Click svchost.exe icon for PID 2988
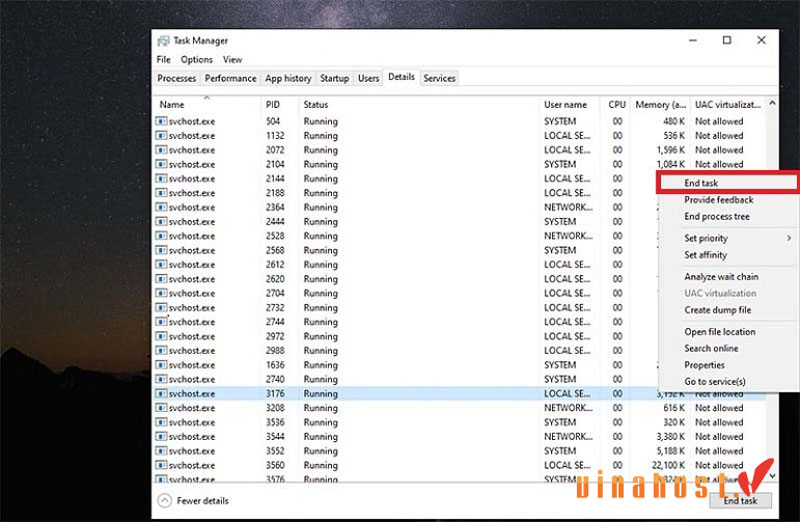Screen dimensions: 800x522 (161, 351)
